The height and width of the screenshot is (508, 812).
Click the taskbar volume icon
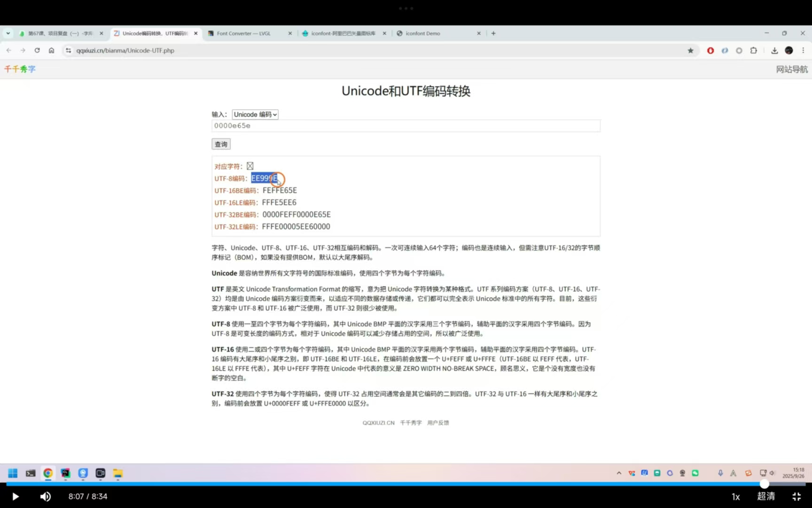pos(772,473)
